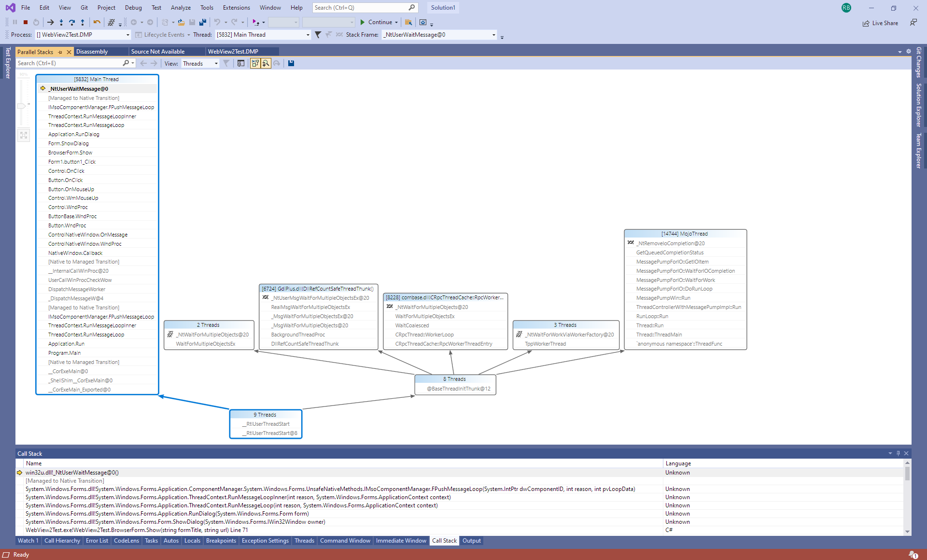Select the Step Out debug icon
Image resolution: width=927 pixels, height=560 pixels.
coord(83,22)
